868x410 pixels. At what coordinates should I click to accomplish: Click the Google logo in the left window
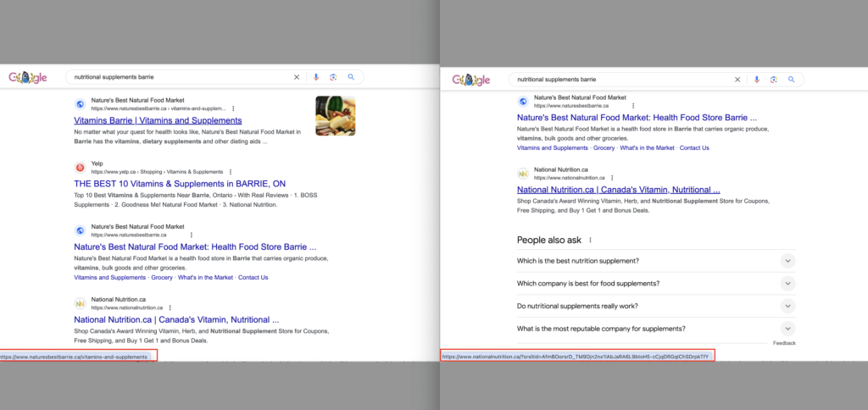pos(28,78)
